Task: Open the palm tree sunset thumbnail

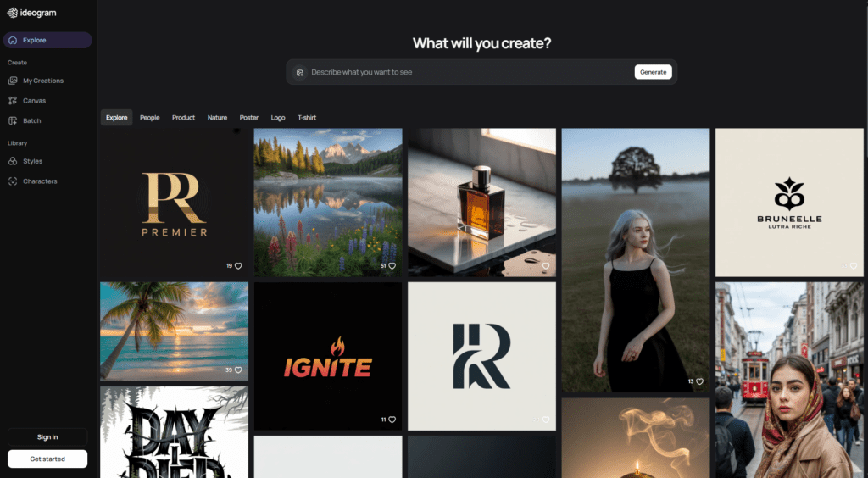Action: coord(175,331)
